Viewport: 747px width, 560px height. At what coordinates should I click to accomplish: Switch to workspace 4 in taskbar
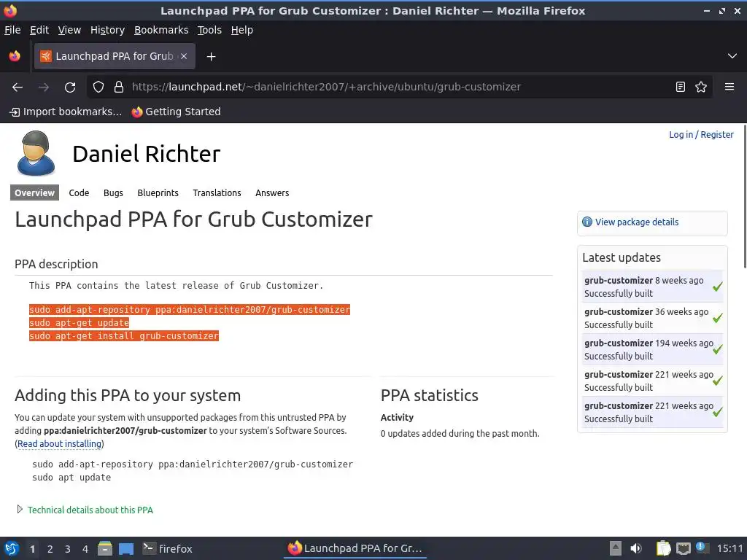click(85, 549)
